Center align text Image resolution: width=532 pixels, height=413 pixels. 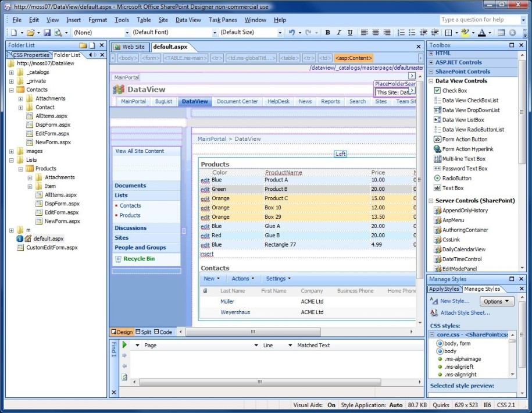[375, 33]
